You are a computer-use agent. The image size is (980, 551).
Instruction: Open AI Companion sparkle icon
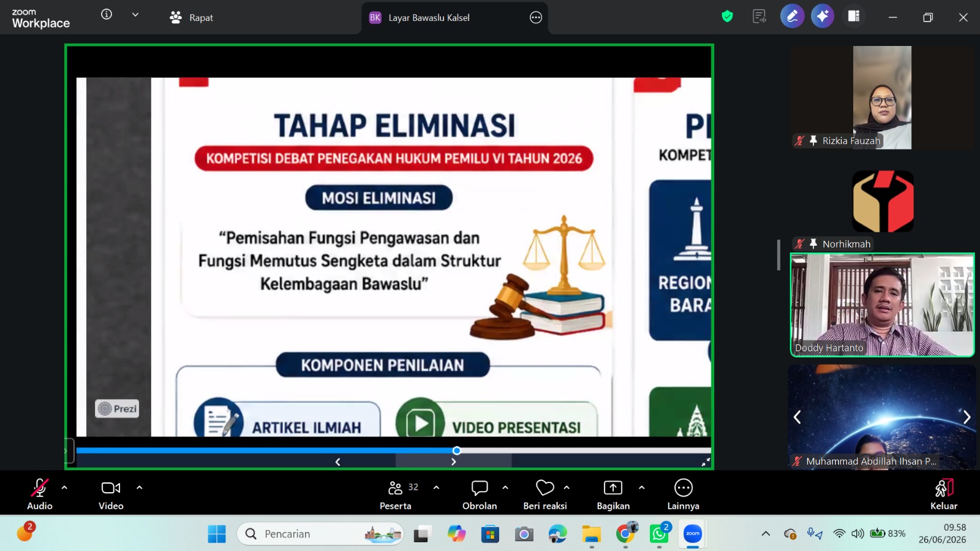(823, 17)
